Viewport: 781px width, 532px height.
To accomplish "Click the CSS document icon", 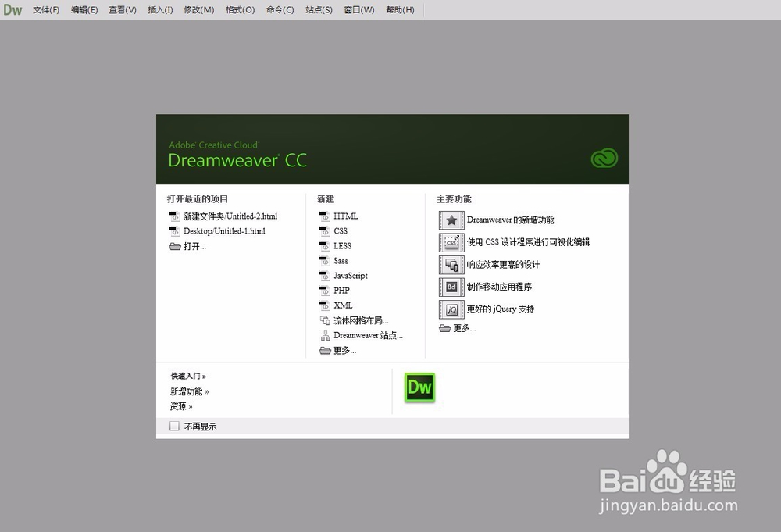I will tap(325, 231).
